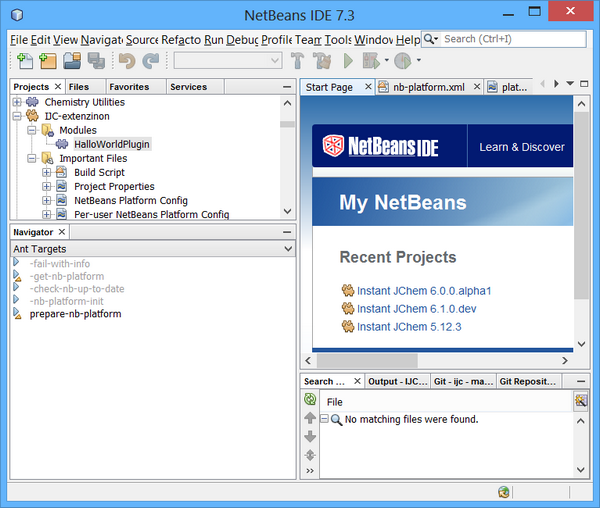Image resolution: width=600 pixels, height=508 pixels.
Task: Open the Tools menu
Action: coord(338,39)
